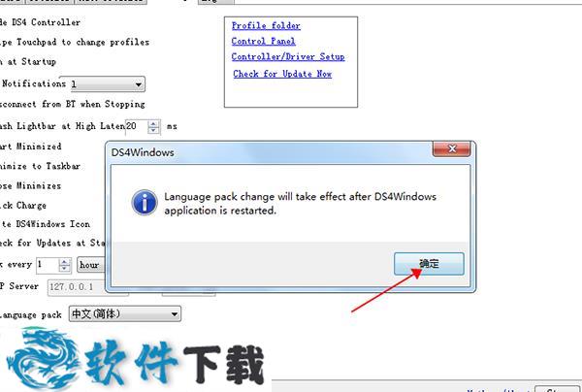The width and height of the screenshot is (582, 392).
Task: Click the dragon logo watermark
Action: (x=44, y=357)
